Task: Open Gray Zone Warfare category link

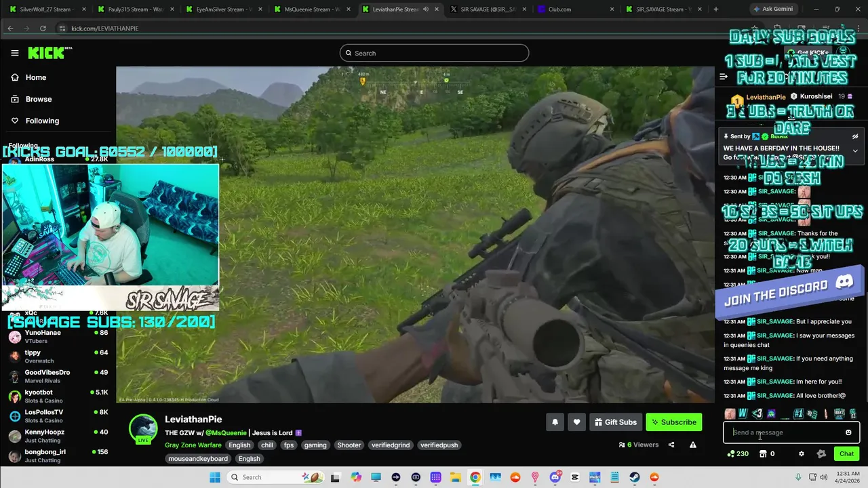Action: click(193, 445)
